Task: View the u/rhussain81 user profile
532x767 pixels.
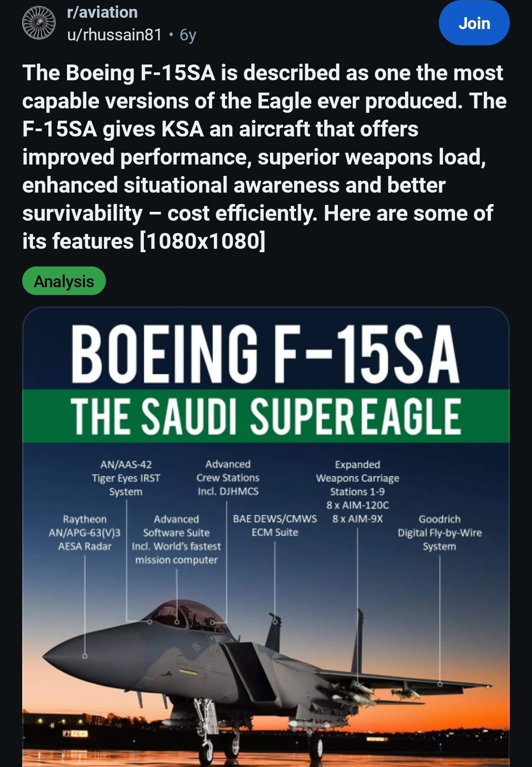Action: [x=114, y=34]
